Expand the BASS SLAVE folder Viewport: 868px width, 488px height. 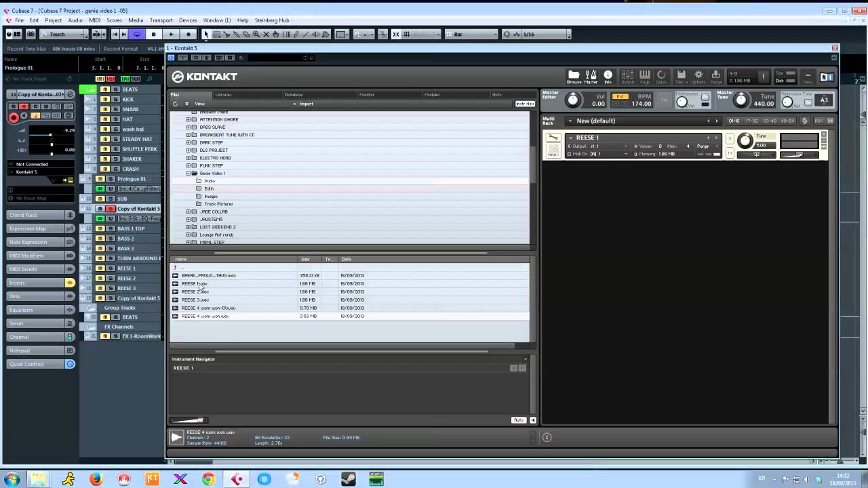point(189,127)
